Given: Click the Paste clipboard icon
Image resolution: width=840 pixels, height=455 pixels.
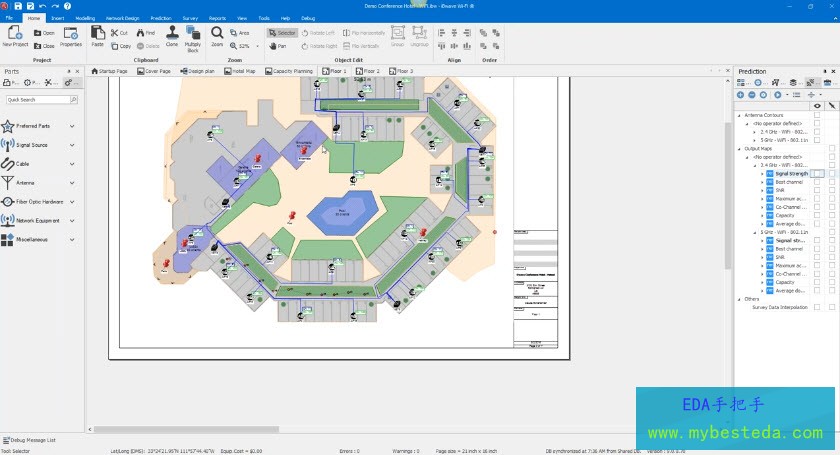Looking at the screenshot, I should click(97, 36).
